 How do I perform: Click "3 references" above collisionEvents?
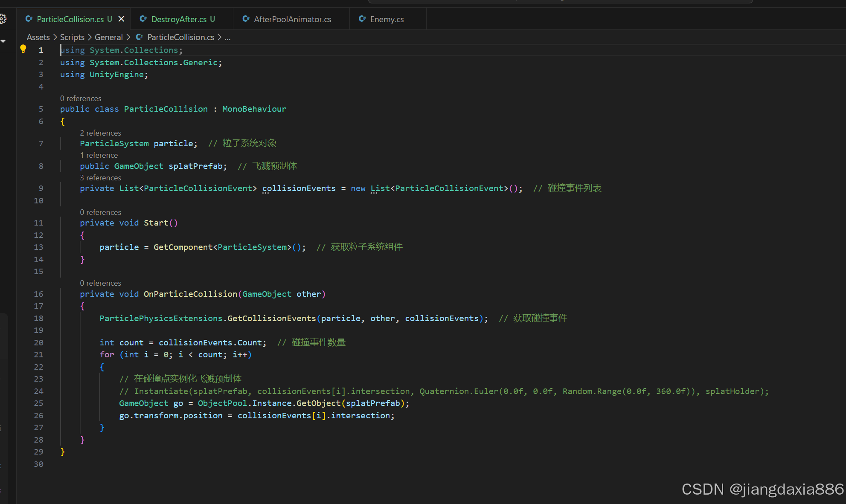click(100, 178)
